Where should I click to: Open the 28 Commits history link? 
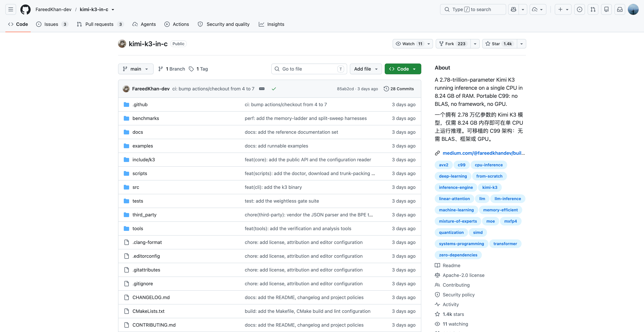(399, 89)
